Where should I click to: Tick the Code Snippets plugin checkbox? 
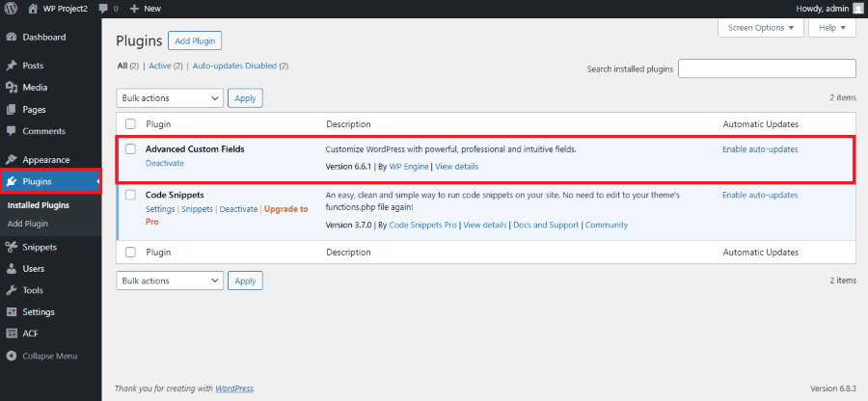coord(130,195)
